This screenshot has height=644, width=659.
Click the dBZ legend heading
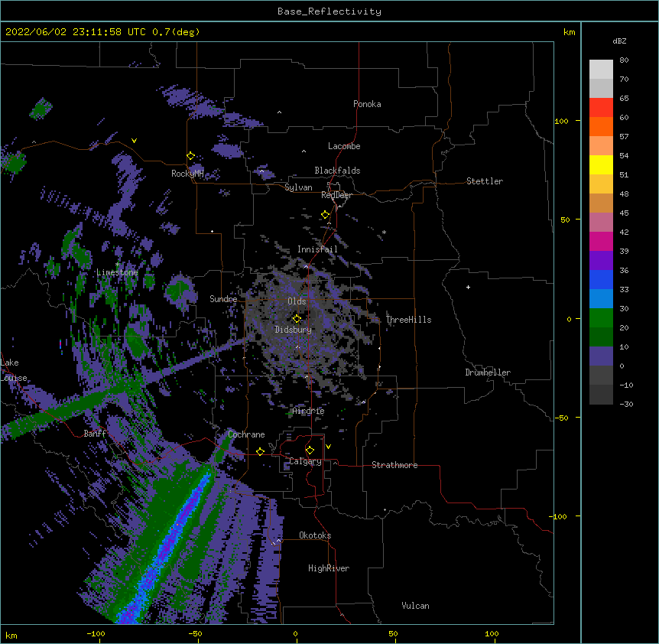tap(619, 41)
